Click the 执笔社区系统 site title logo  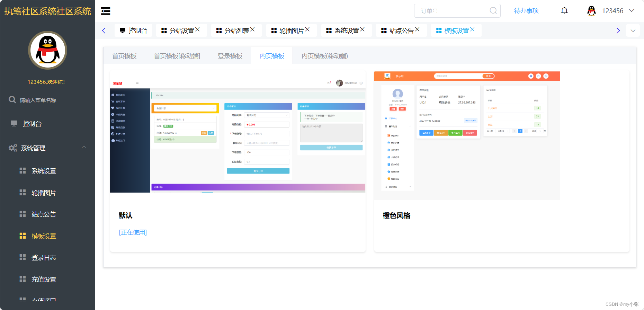47,11
